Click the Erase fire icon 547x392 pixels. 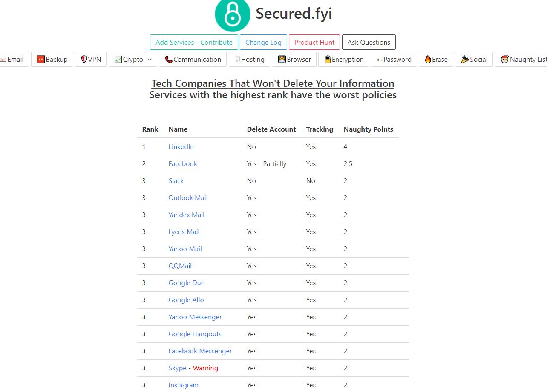[428, 60]
